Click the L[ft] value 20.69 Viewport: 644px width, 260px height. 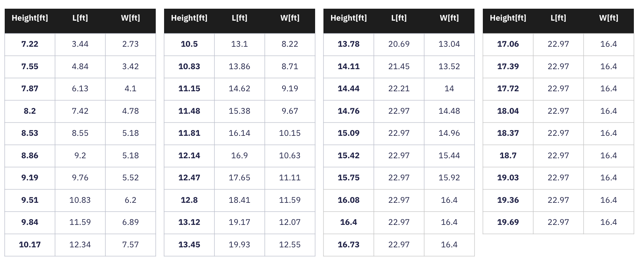pos(399,44)
